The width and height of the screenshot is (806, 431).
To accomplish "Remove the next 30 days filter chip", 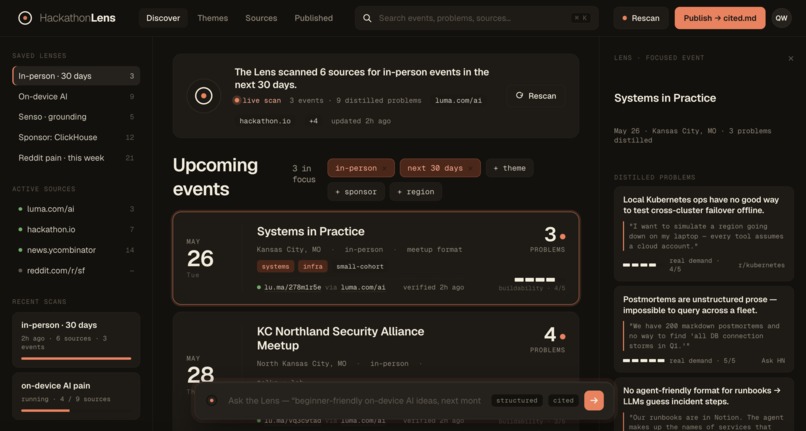I will point(470,168).
